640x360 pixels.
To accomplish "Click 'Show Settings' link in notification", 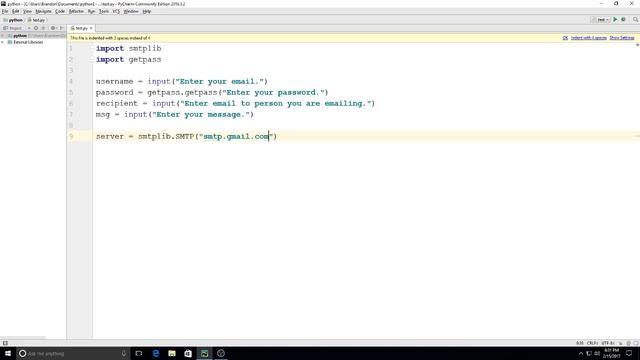I will [622, 38].
